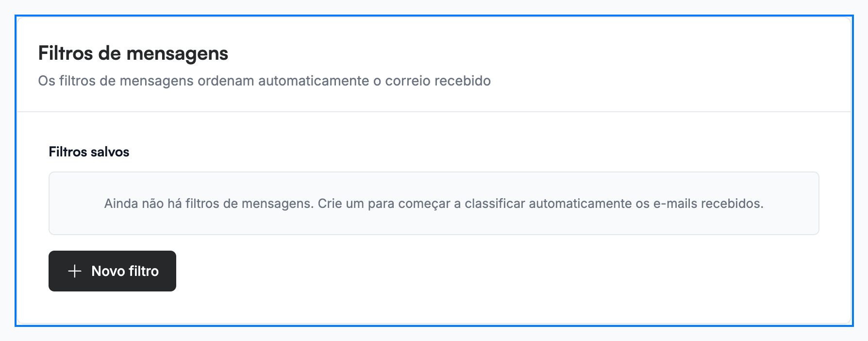Click the word "Filtros" in the main title
The width and height of the screenshot is (868, 341).
pyautogui.click(x=66, y=53)
